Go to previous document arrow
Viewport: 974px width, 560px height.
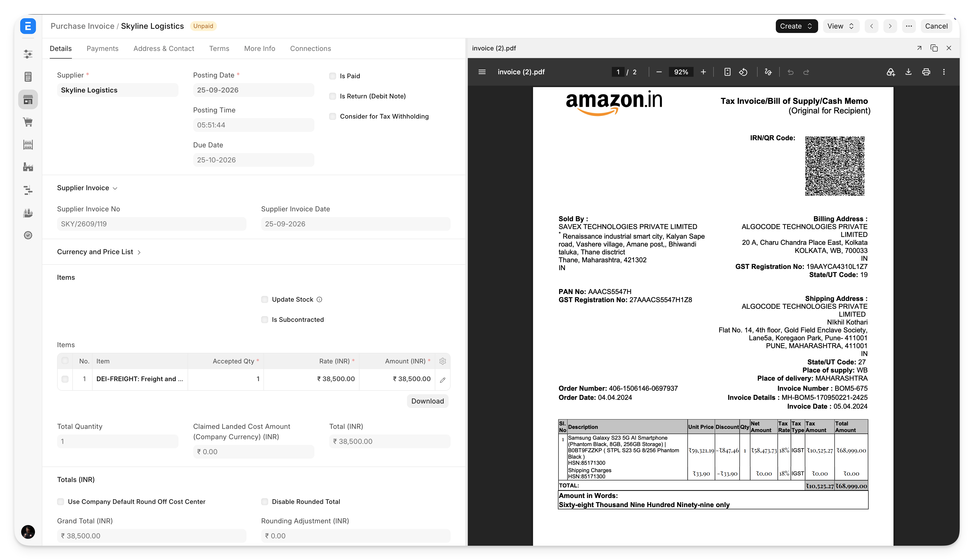pos(871,26)
